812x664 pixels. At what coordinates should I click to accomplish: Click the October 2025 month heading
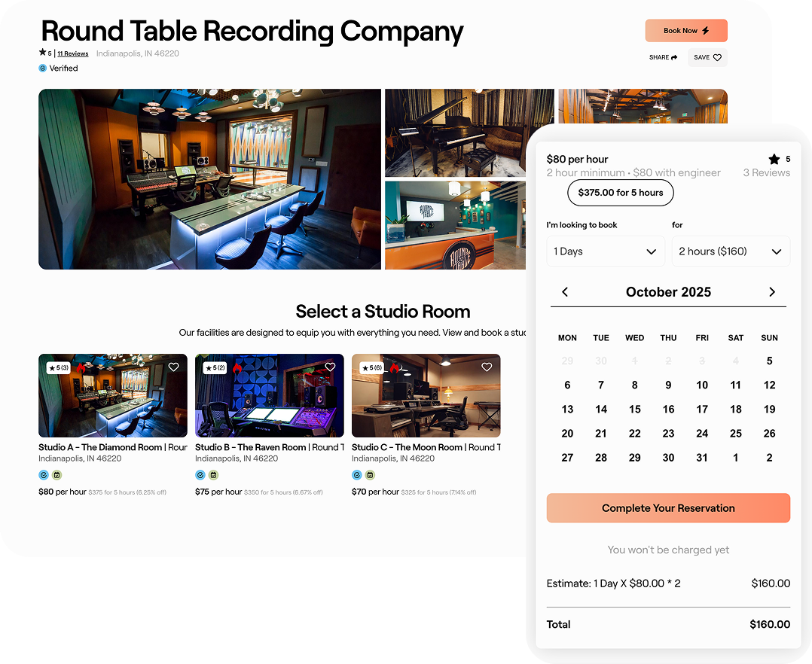(x=669, y=292)
